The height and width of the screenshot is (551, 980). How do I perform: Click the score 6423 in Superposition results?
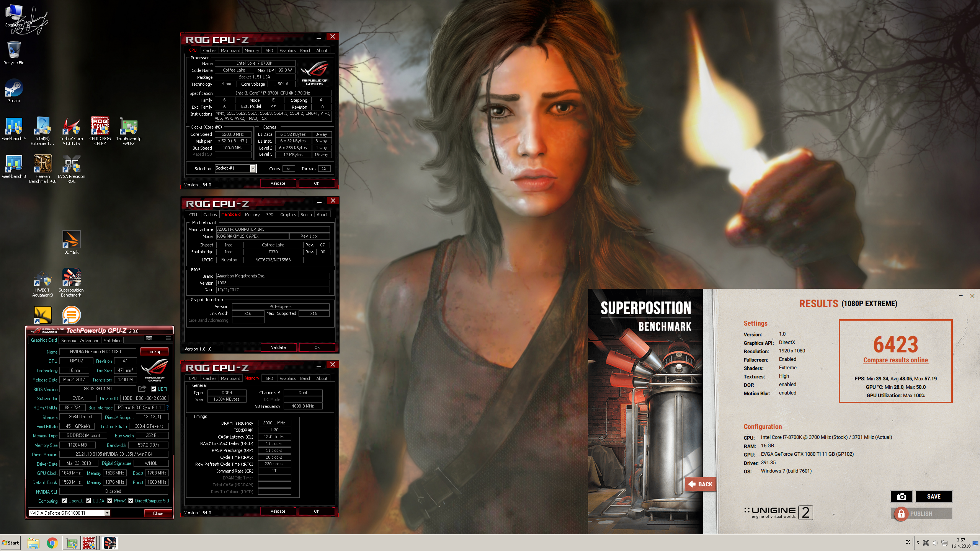coord(895,344)
